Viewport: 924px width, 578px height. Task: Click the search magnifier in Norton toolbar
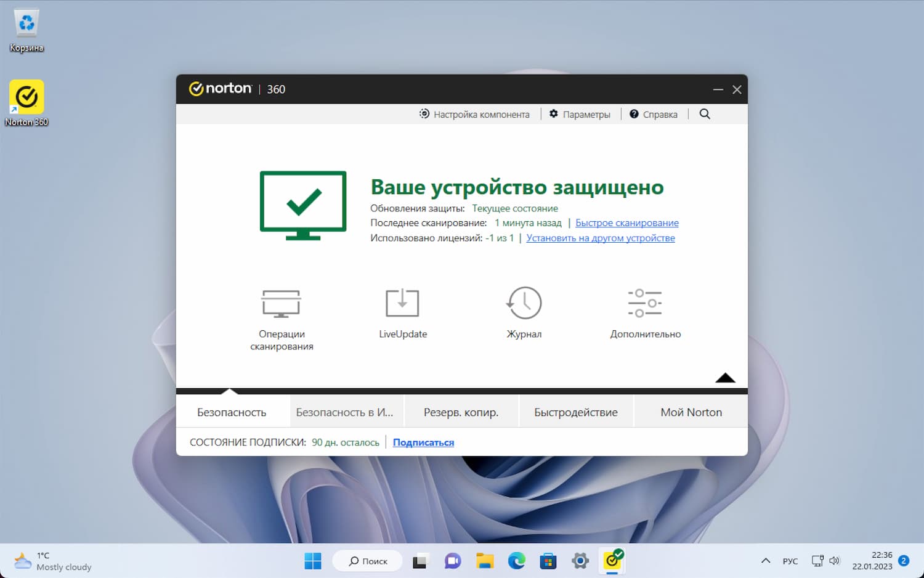[x=704, y=114]
